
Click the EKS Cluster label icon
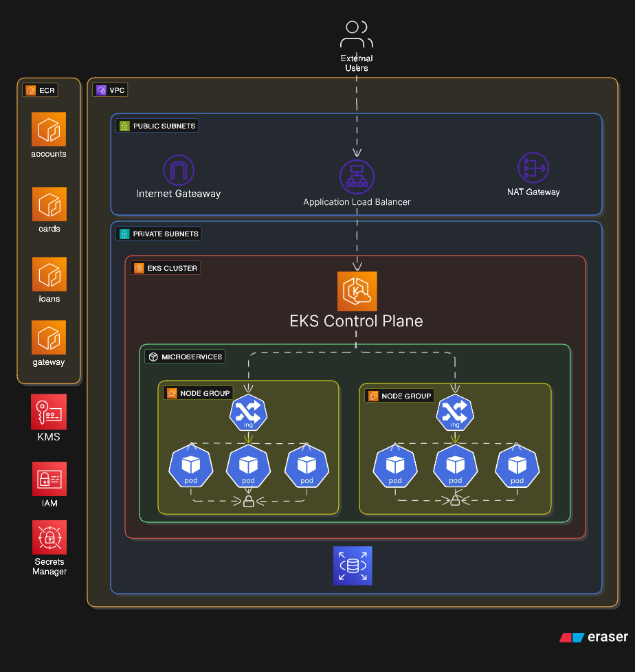tap(139, 268)
